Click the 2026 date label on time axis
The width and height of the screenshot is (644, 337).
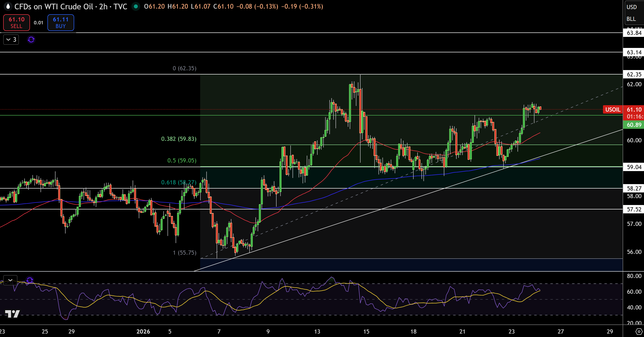pyautogui.click(x=143, y=332)
